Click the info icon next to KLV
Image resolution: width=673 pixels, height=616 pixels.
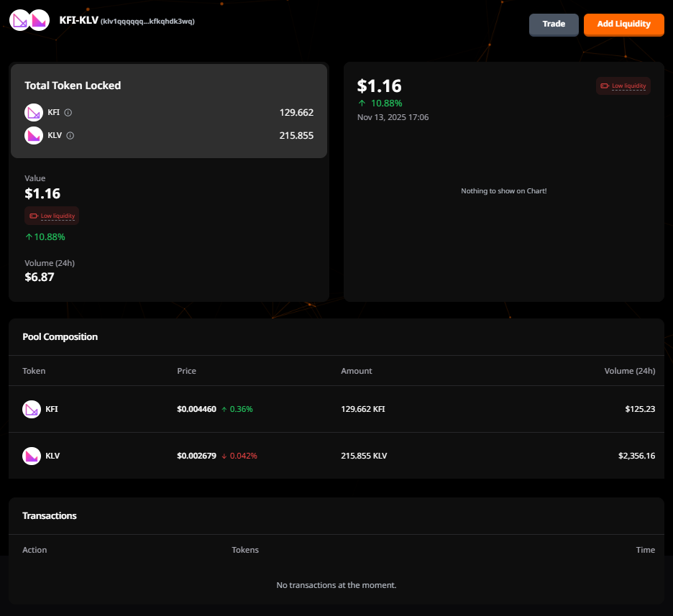70,135
